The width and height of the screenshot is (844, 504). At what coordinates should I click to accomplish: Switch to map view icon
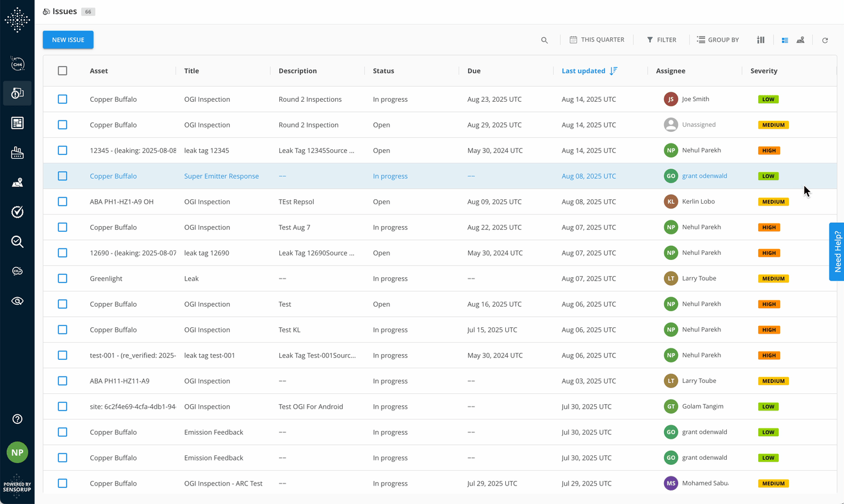pyautogui.click(x=800, y=40)
